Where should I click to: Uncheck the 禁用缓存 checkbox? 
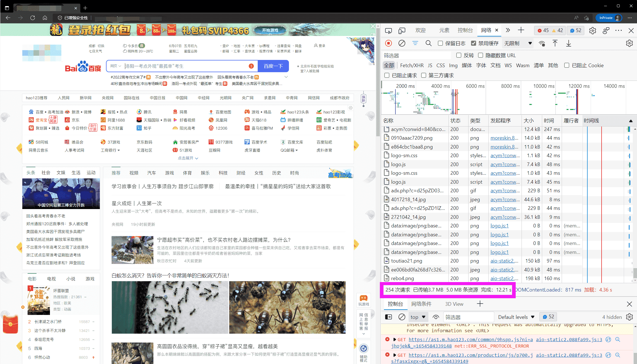(x=474, y=43)
